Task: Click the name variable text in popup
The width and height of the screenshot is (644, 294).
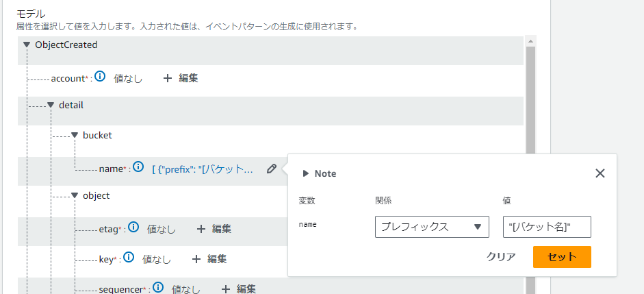Action: pos(307,225)
